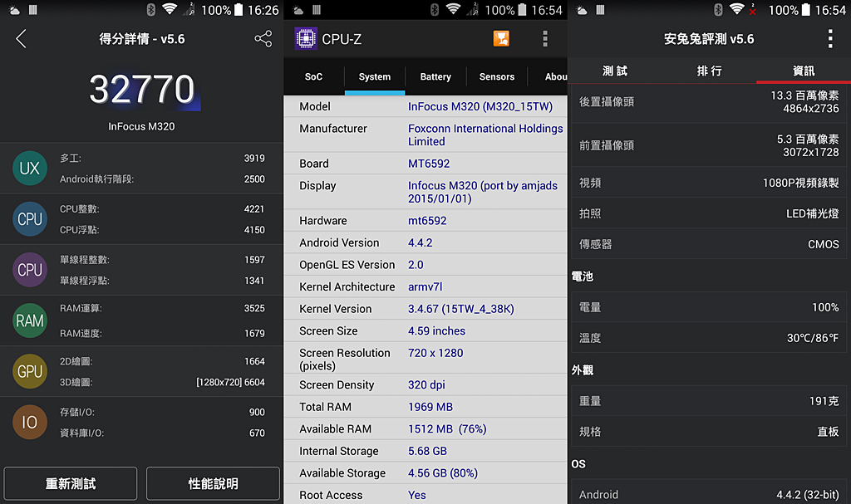Tap the CPU浮點 score row
The height and width of the screenshot is (504, 851).
coord(162,230)
